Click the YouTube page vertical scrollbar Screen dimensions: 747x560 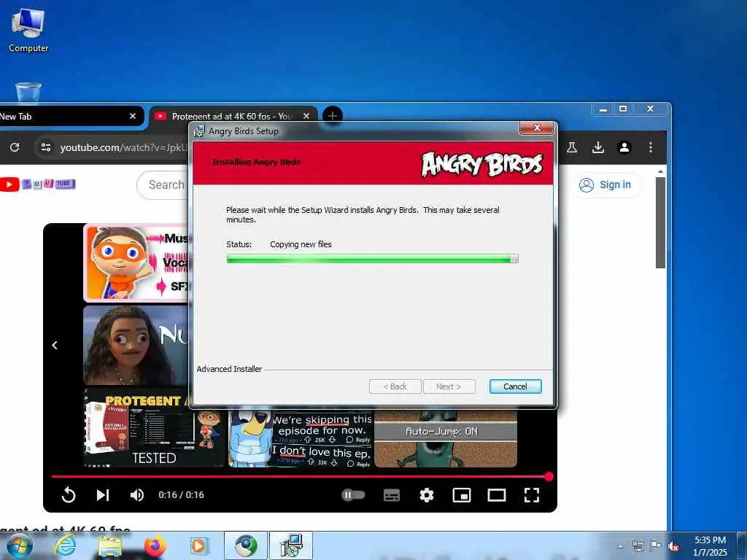[x=660, y=222]
